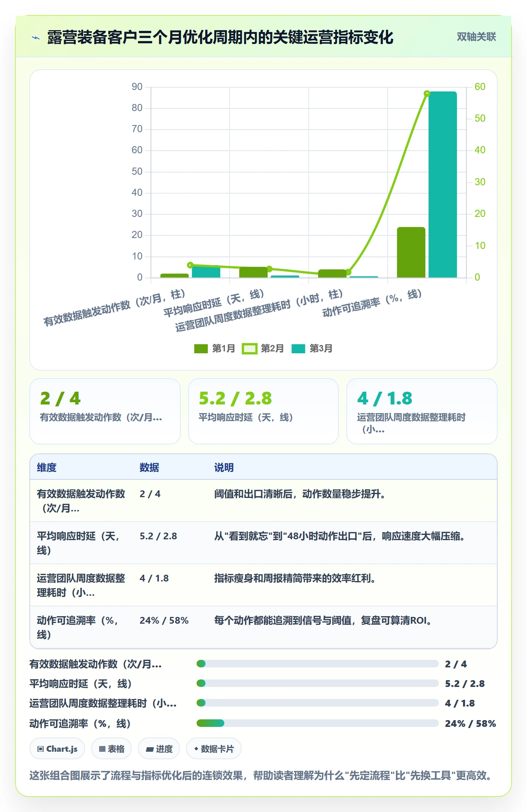Click the tall teal 第3月 bar for 动作可追溯率

point(443,185)
